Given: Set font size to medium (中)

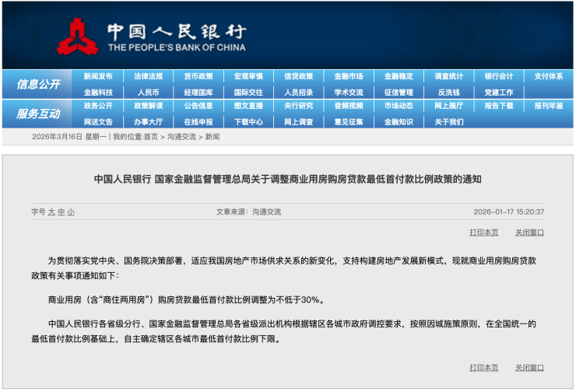Looking at the screenshot, I should tap(61, 212).
